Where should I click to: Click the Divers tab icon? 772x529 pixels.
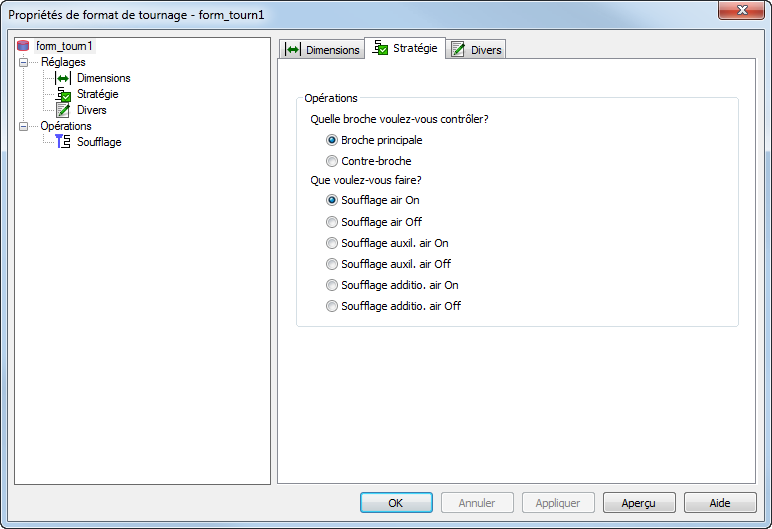458,50
